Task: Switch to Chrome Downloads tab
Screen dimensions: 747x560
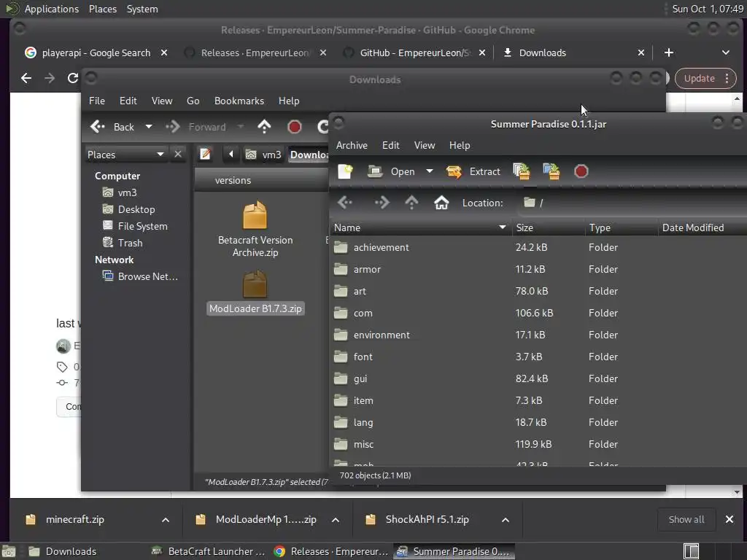Action: click(x=574, y=52)
